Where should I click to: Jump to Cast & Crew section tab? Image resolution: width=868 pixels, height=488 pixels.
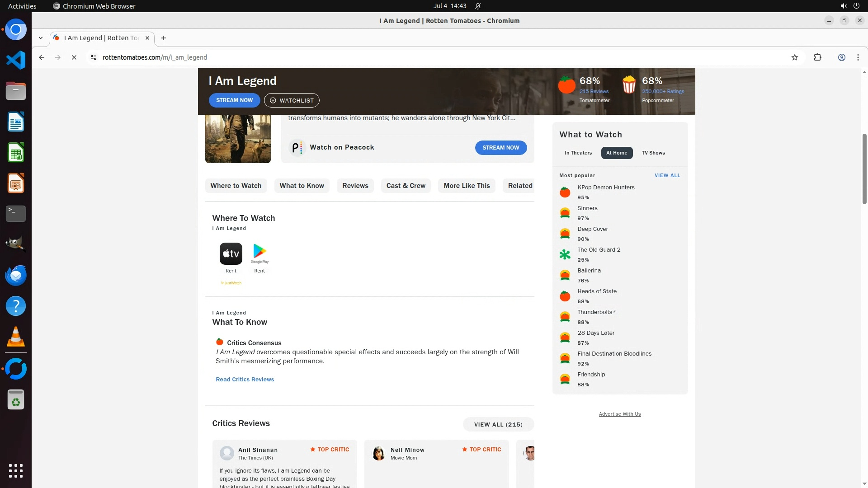pos(406,186)
